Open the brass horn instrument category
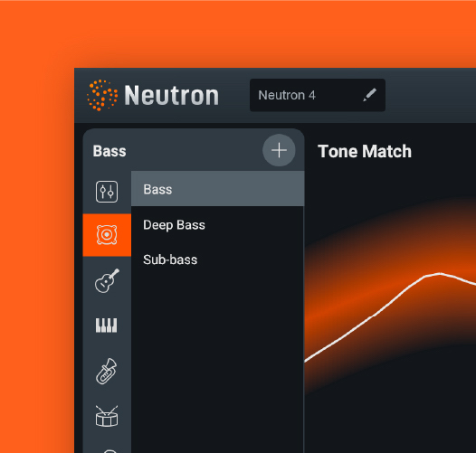Image resolution: width=476 pixels, height=453 pixels. pyautogui.click(x=107, y=371)
